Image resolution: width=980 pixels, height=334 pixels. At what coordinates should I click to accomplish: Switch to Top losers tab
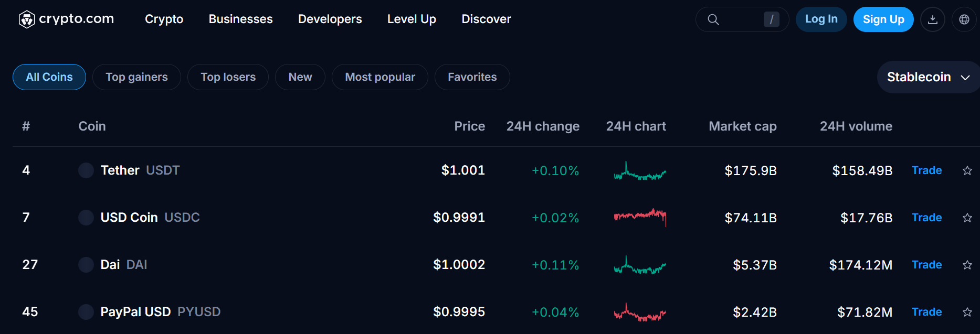(x=228, y=77)
